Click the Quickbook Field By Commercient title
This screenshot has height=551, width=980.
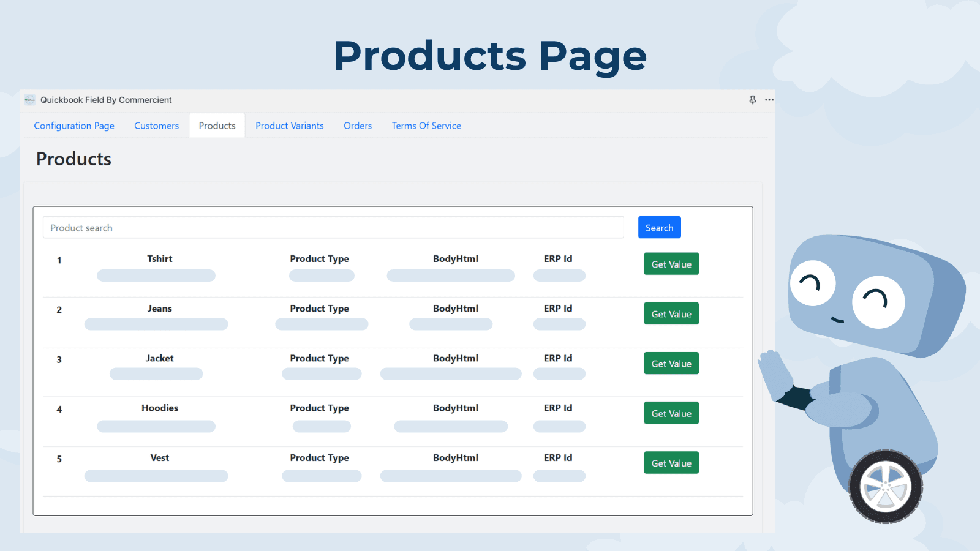click(106, 100)
